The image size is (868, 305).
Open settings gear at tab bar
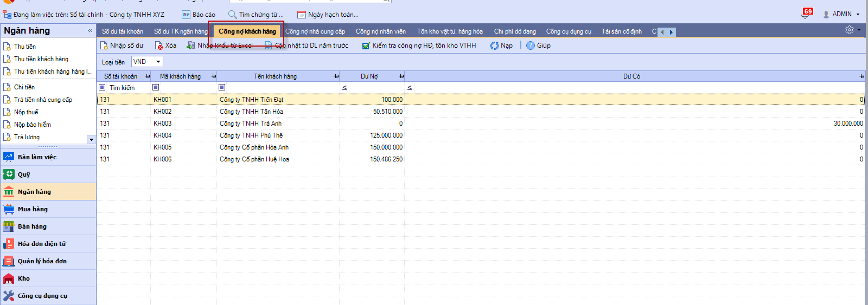click(x=850, y=30)
